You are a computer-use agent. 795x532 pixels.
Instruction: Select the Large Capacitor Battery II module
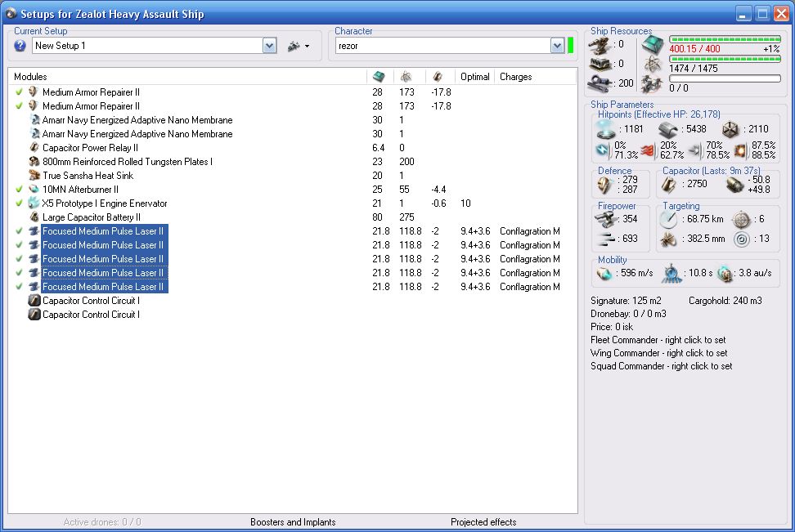(x=92, y=217)
